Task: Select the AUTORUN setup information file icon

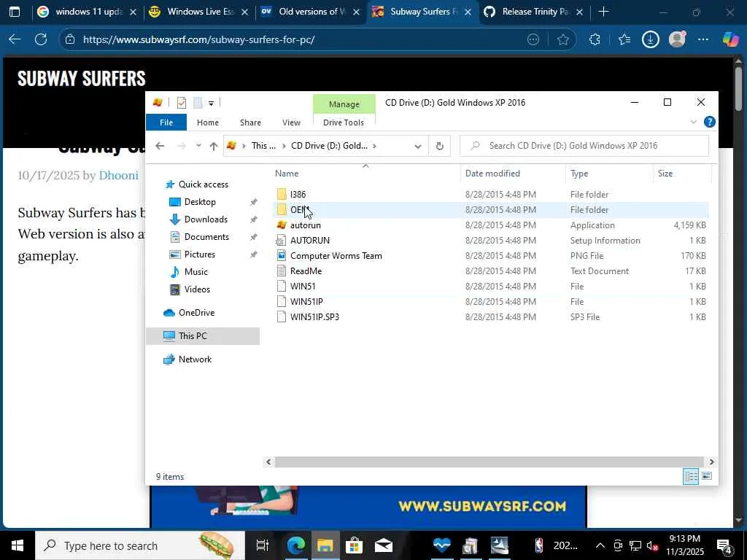Action: [282, 240]
